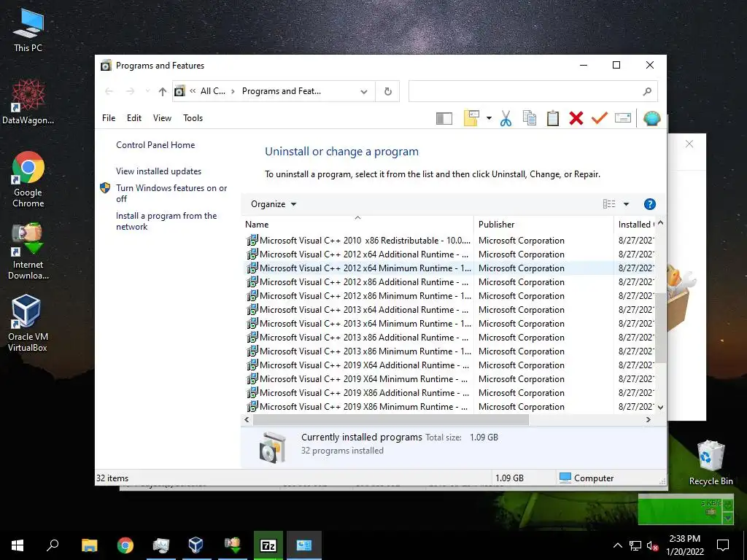747x560 pixels.
Task: Click the vertical scrollbar thumb of program list
Action: pos(660,327)
